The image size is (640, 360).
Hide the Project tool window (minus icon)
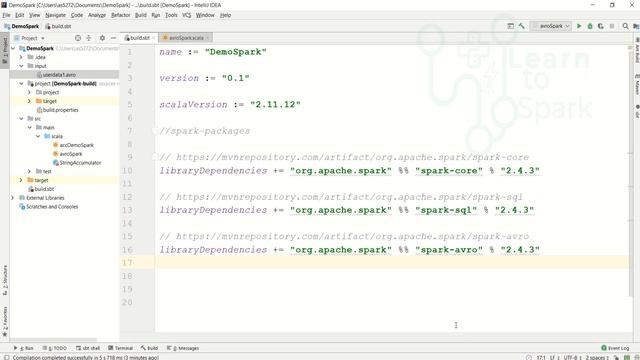pos(113,38)
